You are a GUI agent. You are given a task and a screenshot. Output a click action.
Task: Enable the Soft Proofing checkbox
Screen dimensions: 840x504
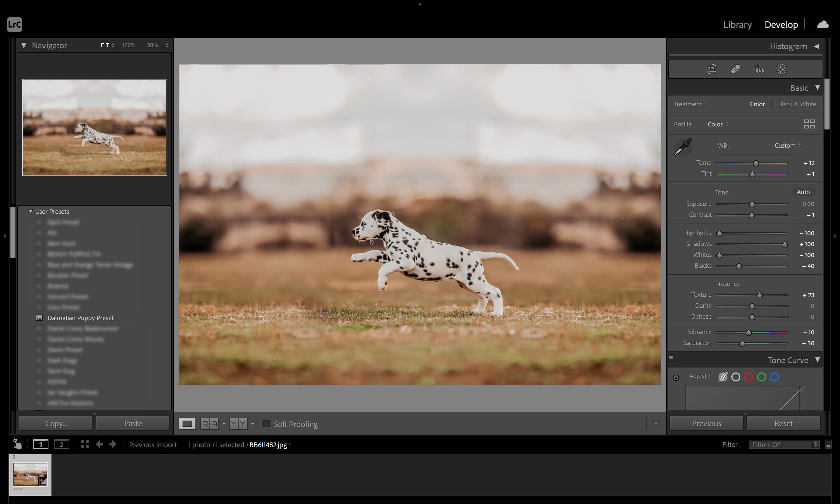coord(266,423)
